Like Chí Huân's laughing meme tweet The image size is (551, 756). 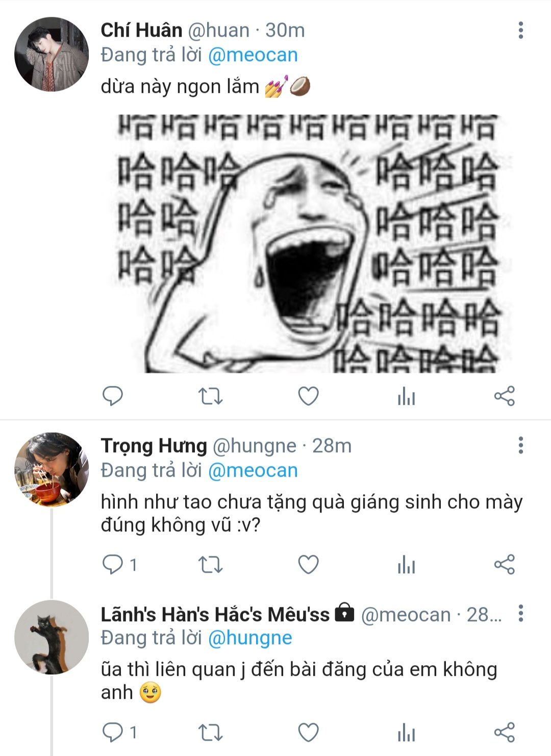coord(308,396)
